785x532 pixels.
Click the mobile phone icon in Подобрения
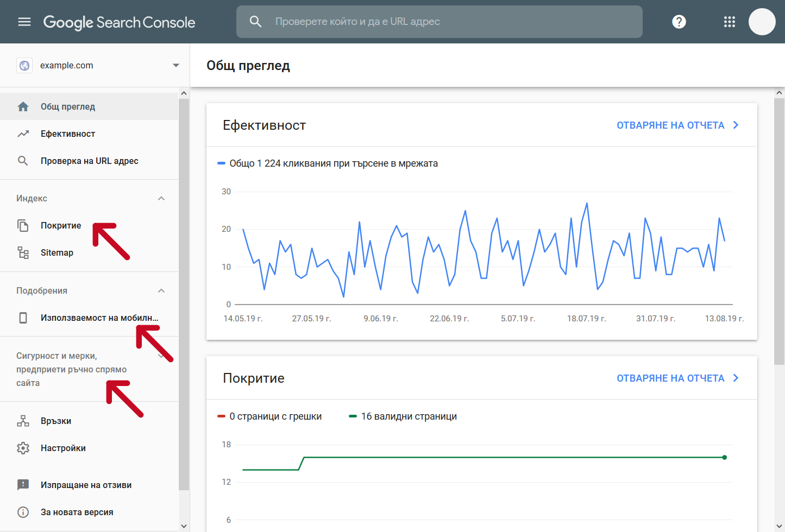pos(23,318)
